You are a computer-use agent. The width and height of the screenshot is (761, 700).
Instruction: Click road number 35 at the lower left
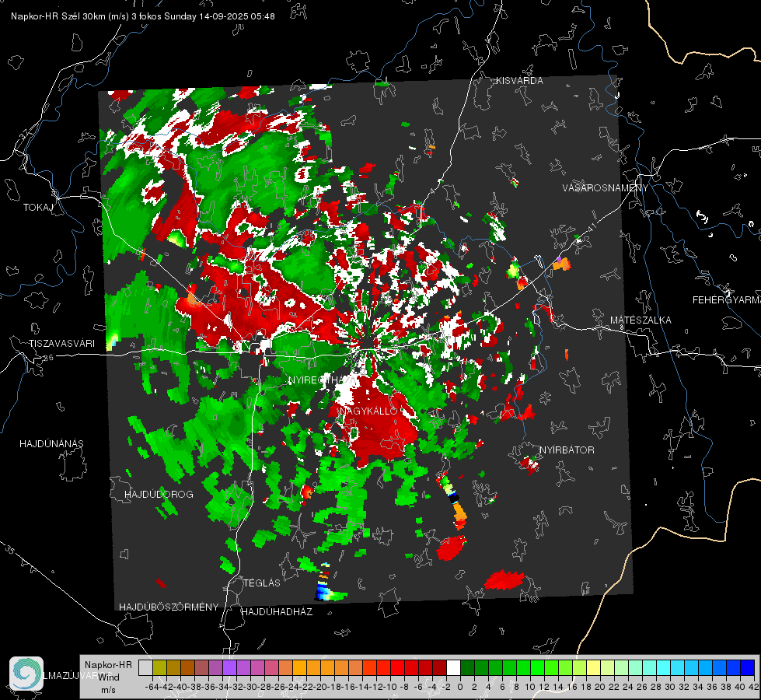[x=9, y=549]
